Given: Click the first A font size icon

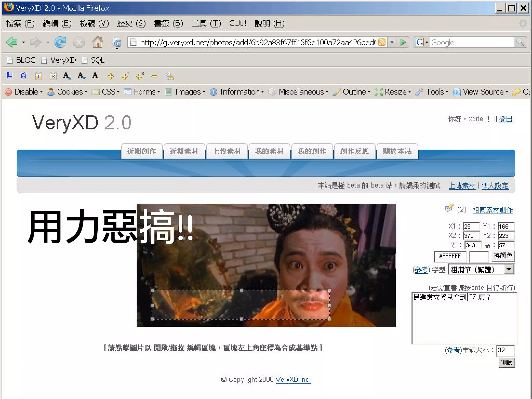Looking at the screenshot, I should coord(67,76).
